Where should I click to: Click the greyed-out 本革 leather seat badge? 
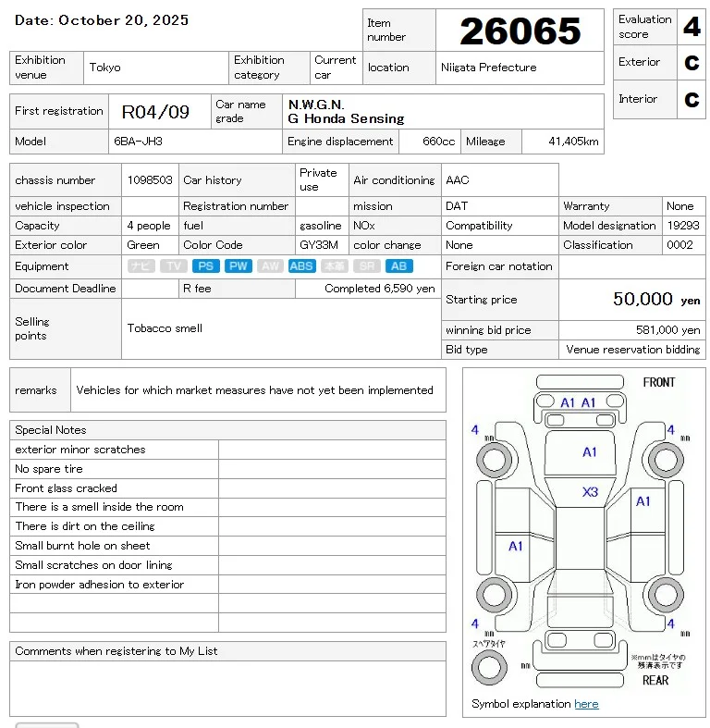click(x=335, y=266)
